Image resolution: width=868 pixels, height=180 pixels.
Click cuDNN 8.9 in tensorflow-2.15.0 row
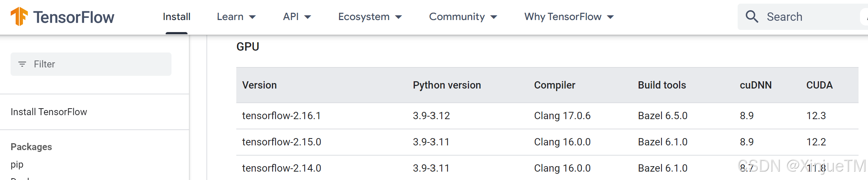pos(747,142)
